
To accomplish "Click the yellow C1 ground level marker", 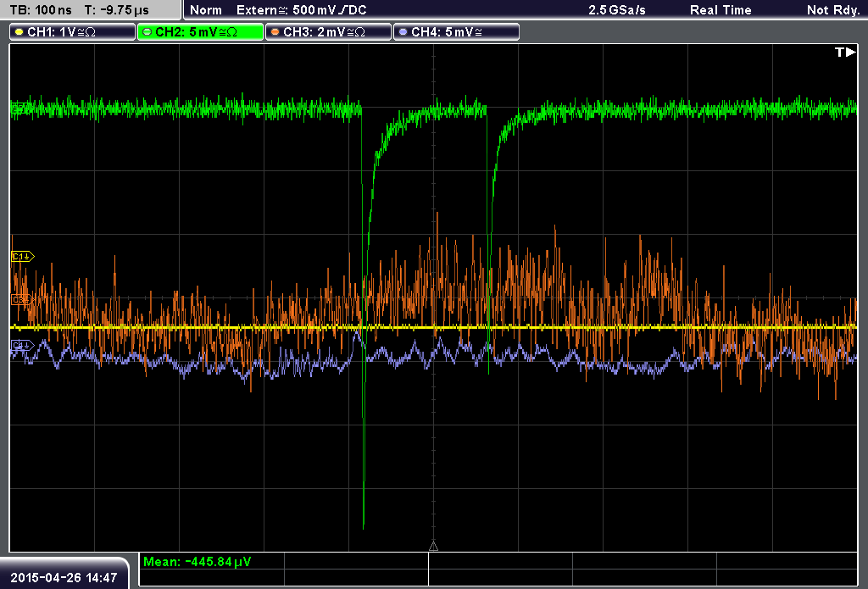I will 23,256.
